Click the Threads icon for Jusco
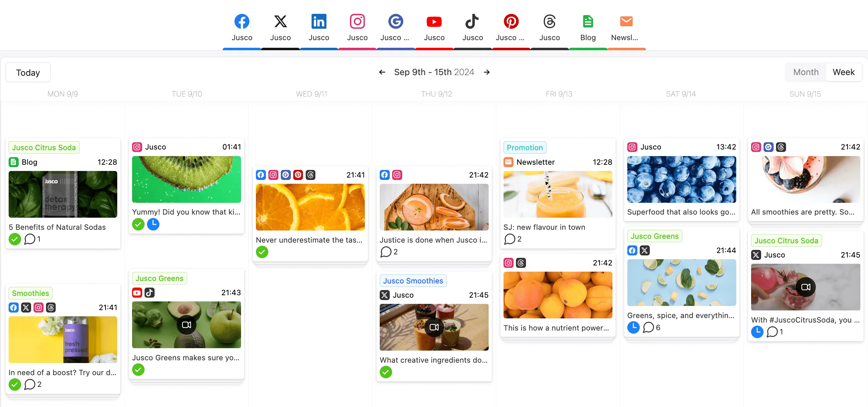 (x=548, y=21)
